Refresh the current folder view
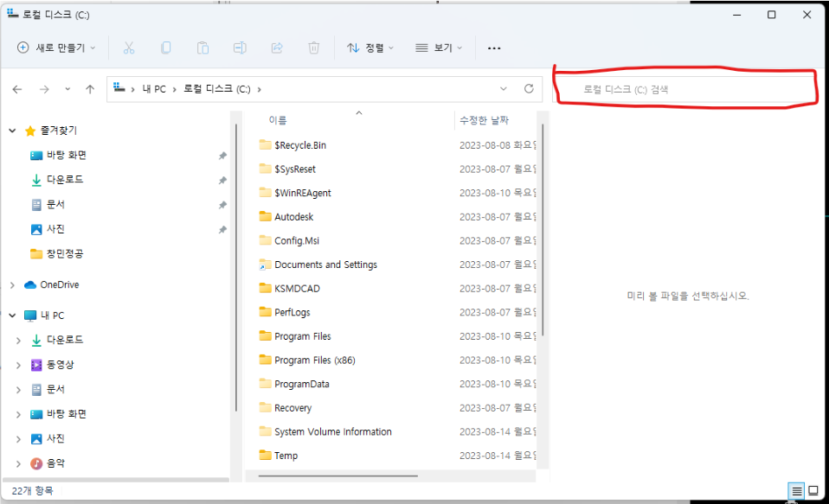The width and height of the screenshot is (829, 504). tap(529, 89)
